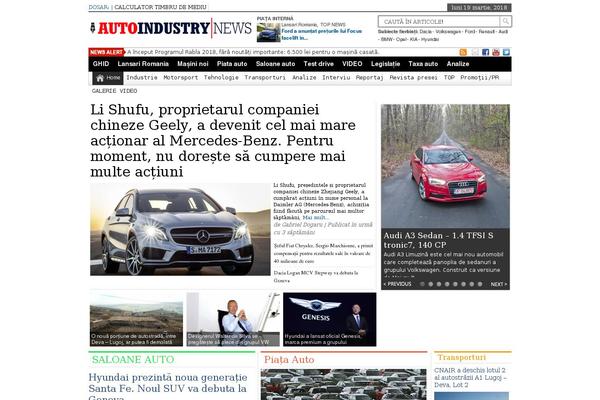Click PREVIOUS in the Audi slider
The image size is (600, 400).
click(x=397, y=284)
